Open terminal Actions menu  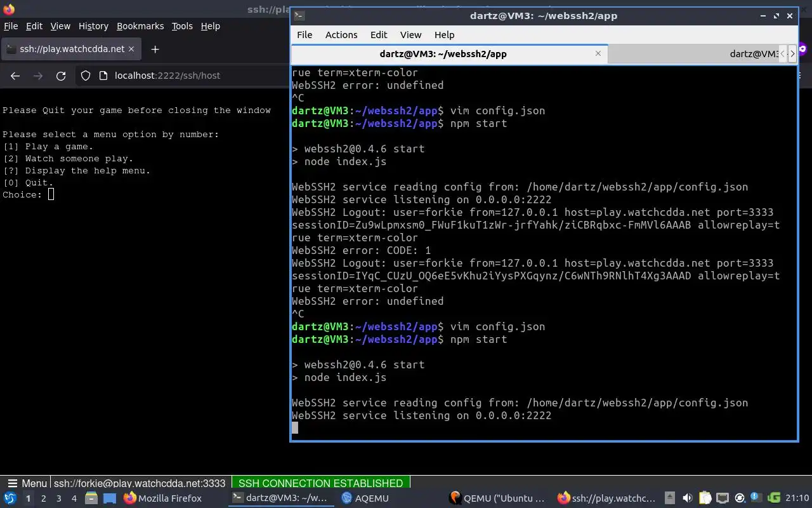point(341,35)
